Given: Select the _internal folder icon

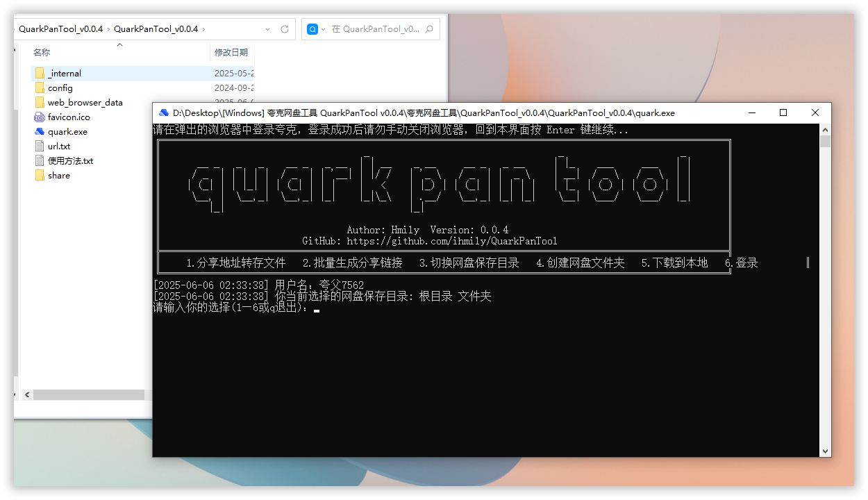Looking at the screenshot, I should tap(40, 73).
